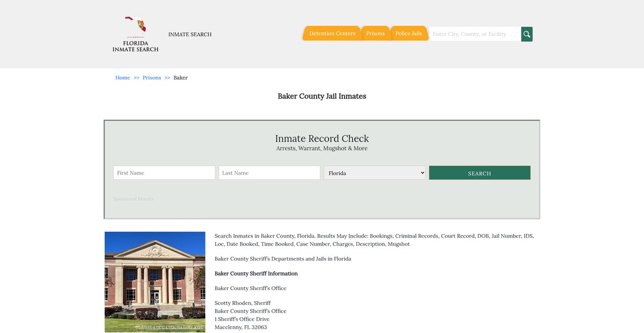Screen dimensions: 644x333
Task: Click the green SEARCH button
Action: point(480,172)
